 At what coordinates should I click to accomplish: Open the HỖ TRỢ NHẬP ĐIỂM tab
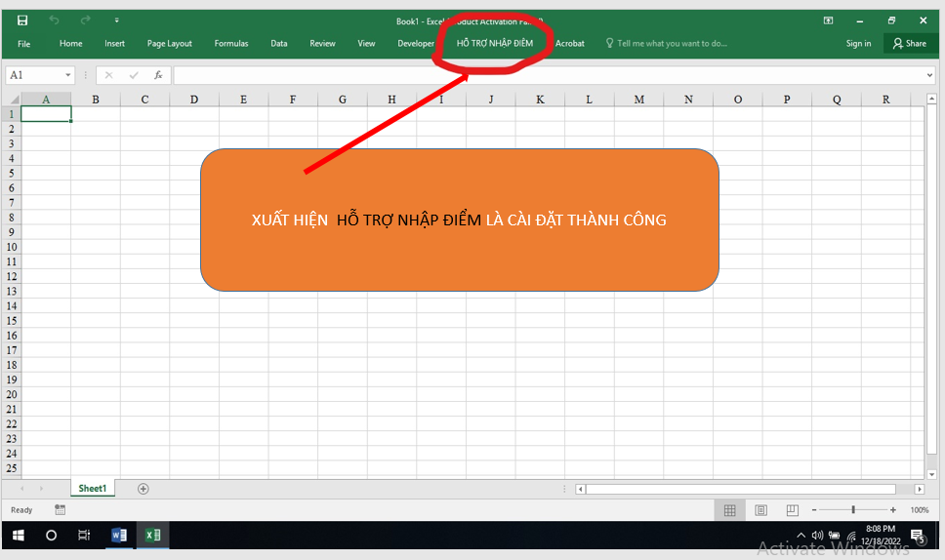pyautogui.click(x=495, y=43)
